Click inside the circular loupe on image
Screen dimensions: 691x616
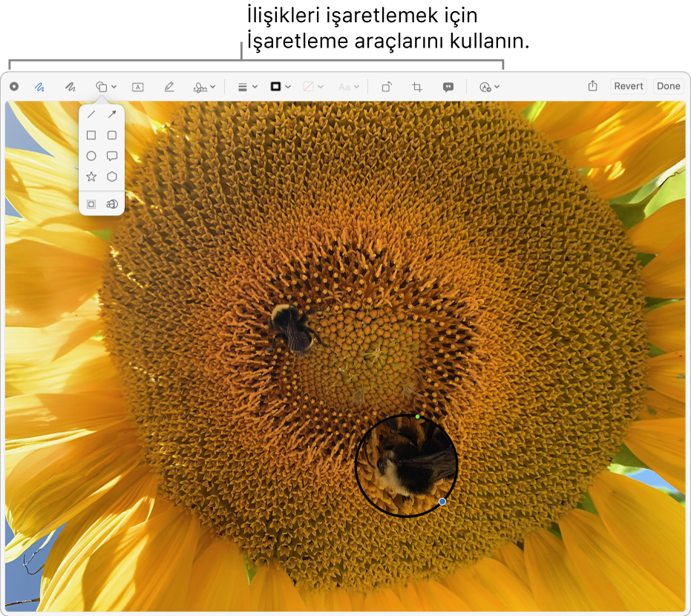(x=406, y=465)
